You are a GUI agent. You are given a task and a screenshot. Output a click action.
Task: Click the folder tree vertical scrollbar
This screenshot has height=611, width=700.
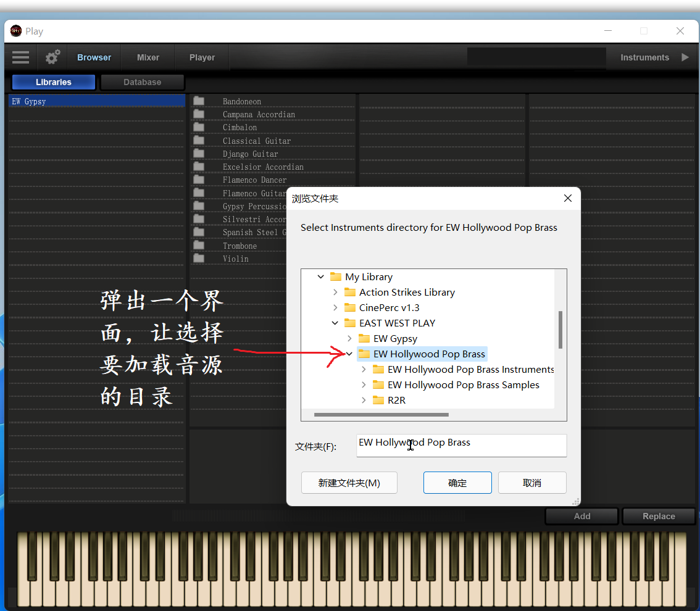pos(560,330)
